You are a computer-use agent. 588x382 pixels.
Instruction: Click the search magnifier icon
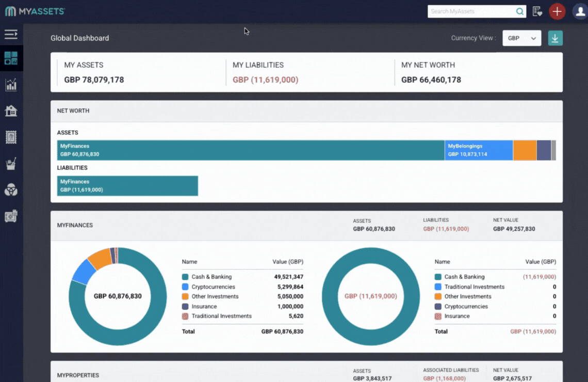pyautogui.click(x=519, y=12)
